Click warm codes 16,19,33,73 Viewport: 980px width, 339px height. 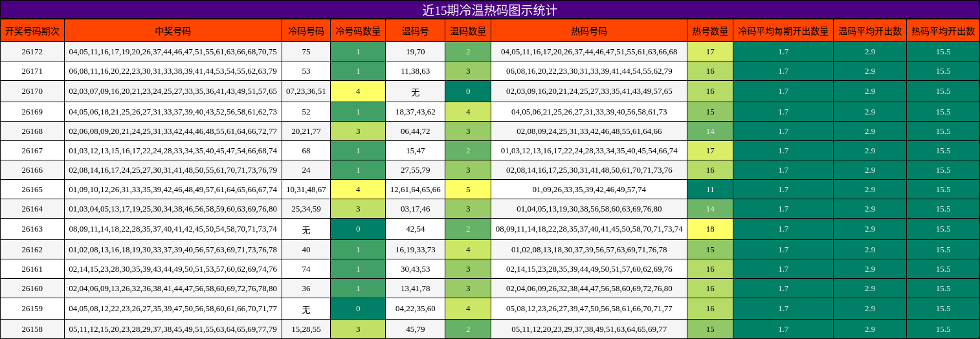(416, 250)
